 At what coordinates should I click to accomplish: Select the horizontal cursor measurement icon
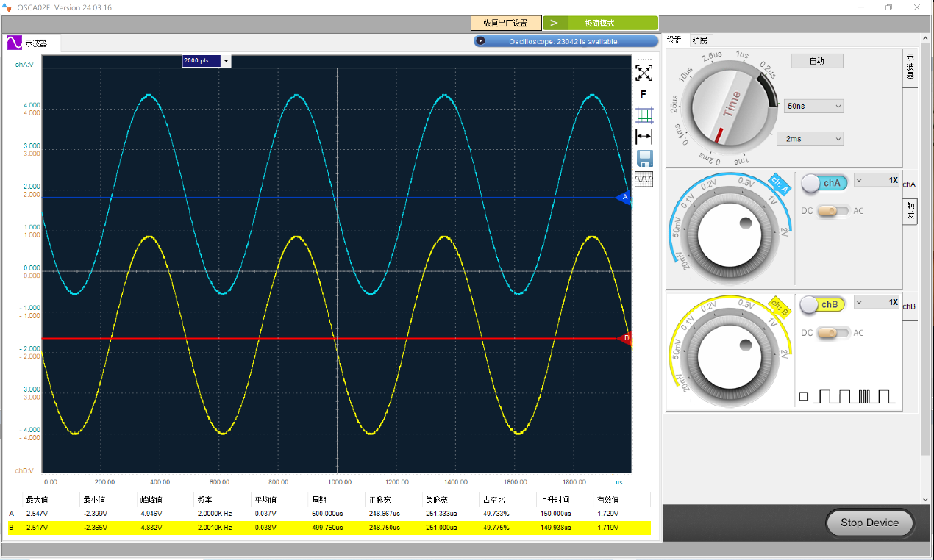tap(644, 137)
